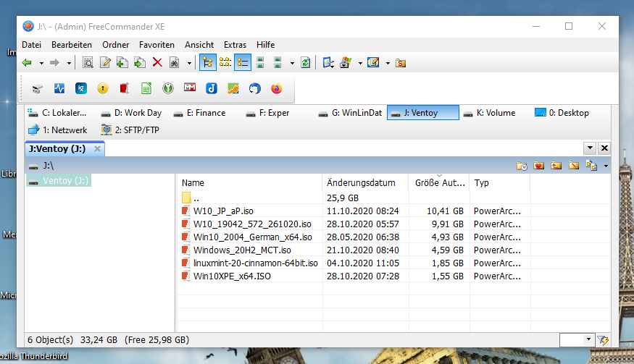This screenshot has width=634, height=364.
Task: Click the binoculars search icon
Action: tap(175, 63)
